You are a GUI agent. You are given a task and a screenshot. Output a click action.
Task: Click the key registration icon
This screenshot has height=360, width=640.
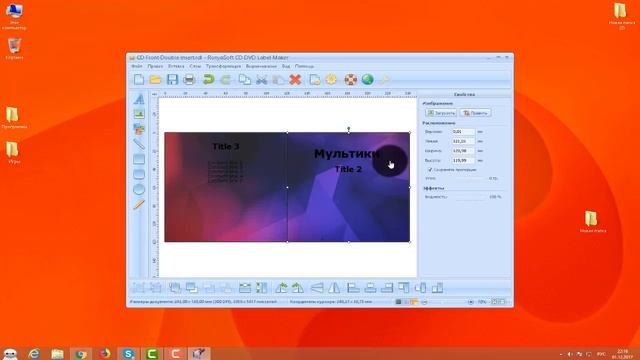pyautogui.click(x=384, y=80)
